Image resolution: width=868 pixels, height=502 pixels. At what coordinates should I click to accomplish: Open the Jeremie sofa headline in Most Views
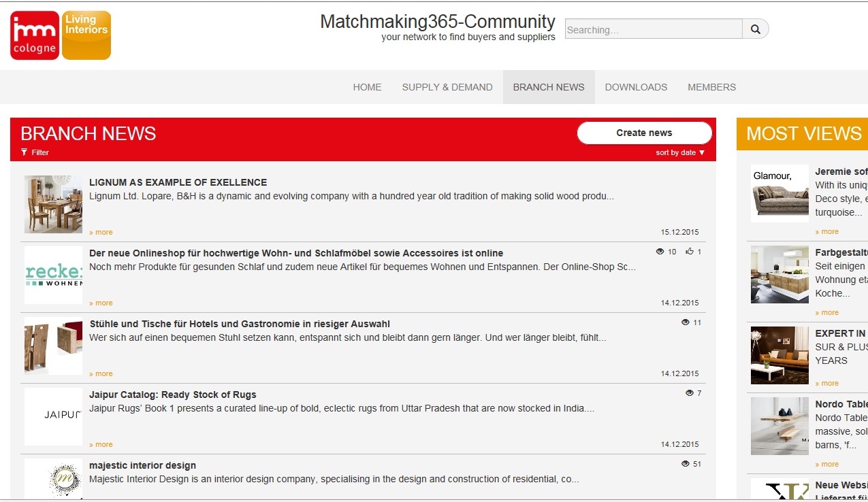pos(841,171)
